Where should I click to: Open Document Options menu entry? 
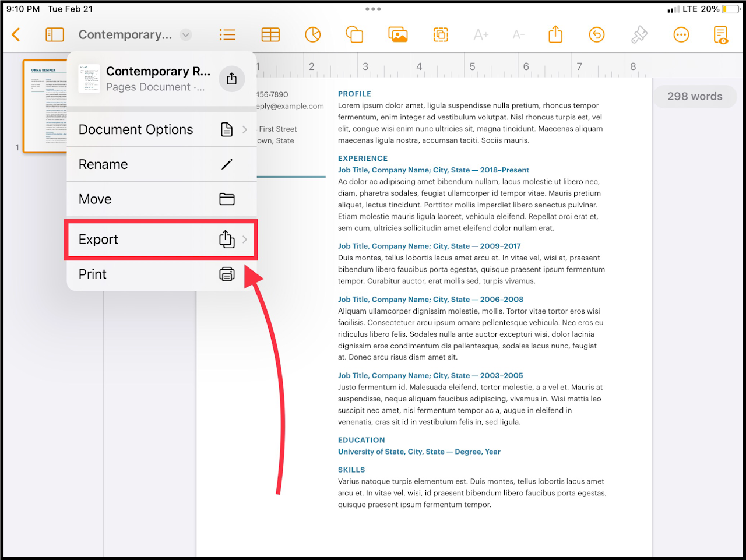162,129
